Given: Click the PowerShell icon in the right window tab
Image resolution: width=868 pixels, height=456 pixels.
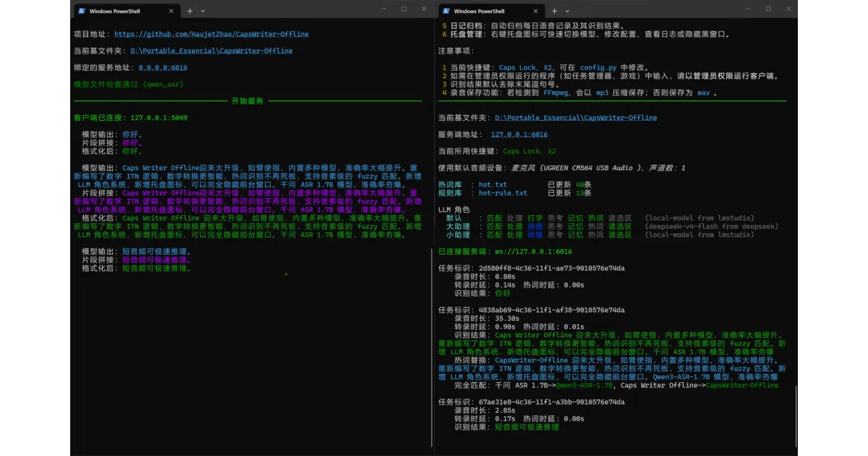Looking at the screenshot, I should pos(446,11).
